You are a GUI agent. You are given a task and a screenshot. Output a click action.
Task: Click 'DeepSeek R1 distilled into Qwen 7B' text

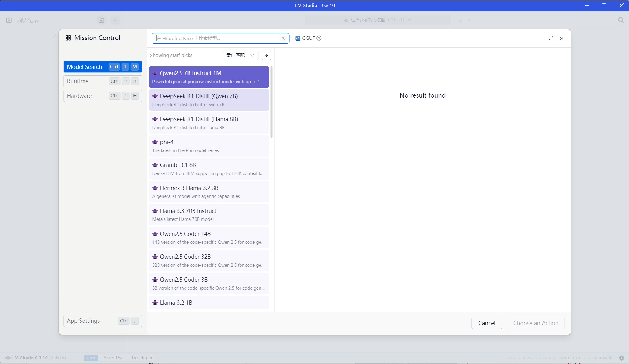[x=188, y=105]
